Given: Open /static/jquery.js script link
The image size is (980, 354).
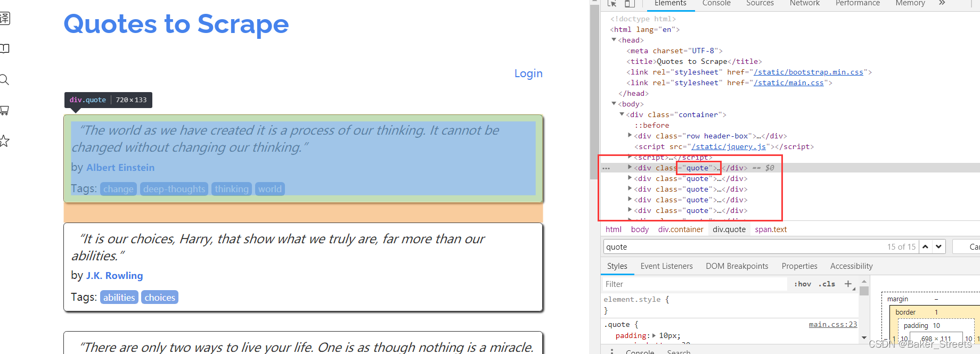Looking at the screenshot, I should (x=729, y=146).
